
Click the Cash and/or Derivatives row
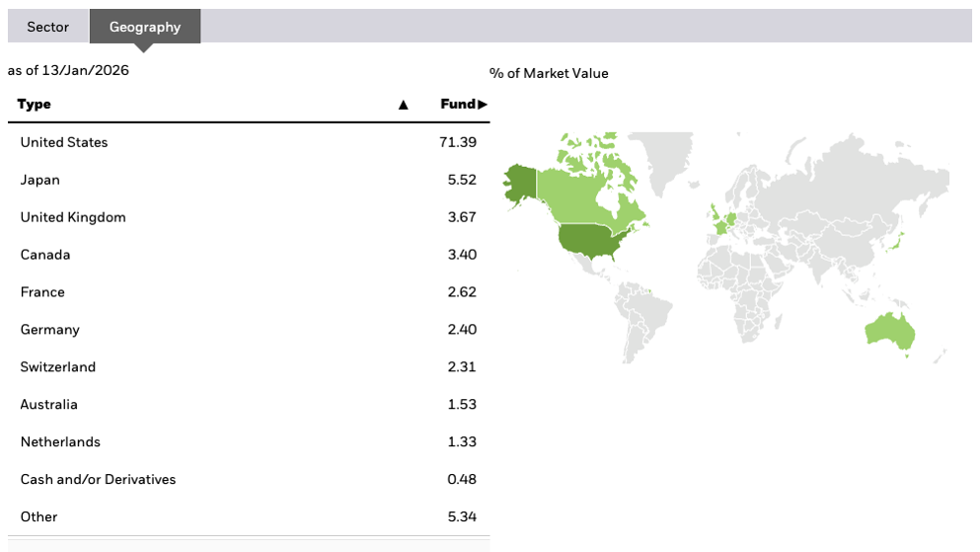(98, 479)
